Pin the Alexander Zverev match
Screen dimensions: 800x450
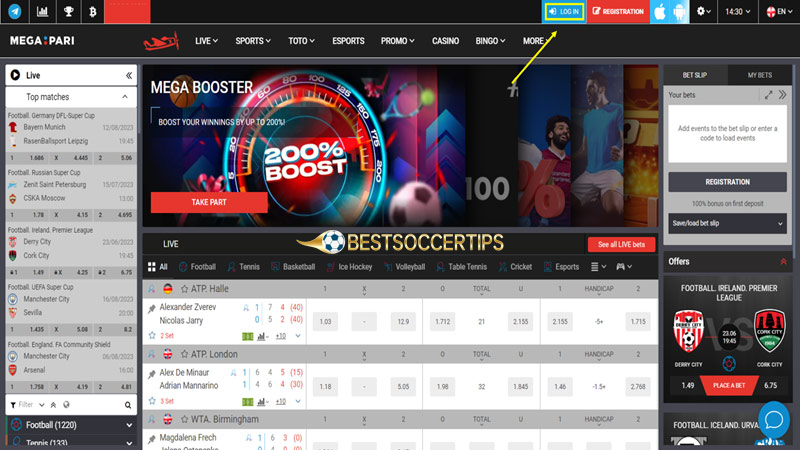(x=152, y=309)
